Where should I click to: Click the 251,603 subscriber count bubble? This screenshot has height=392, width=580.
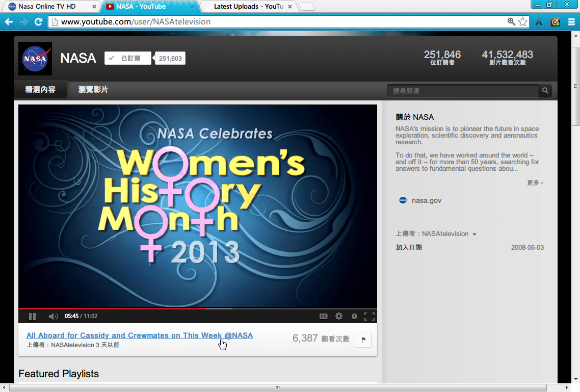click(170, 59)
